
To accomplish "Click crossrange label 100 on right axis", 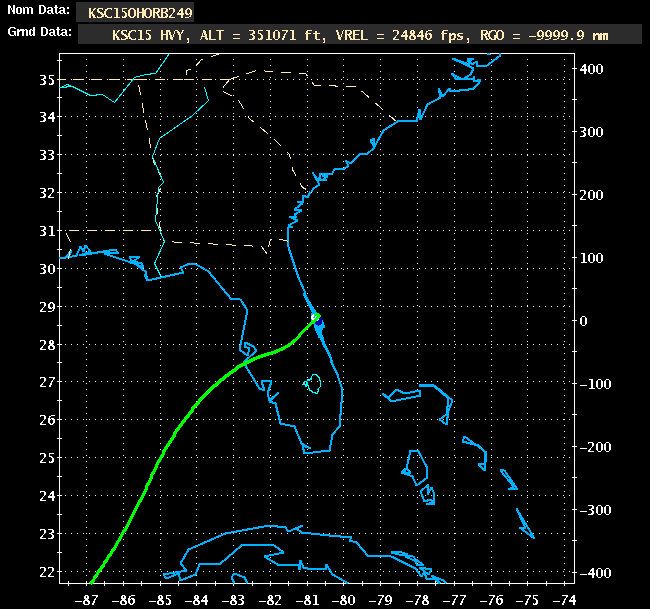I will click(591, 258).
